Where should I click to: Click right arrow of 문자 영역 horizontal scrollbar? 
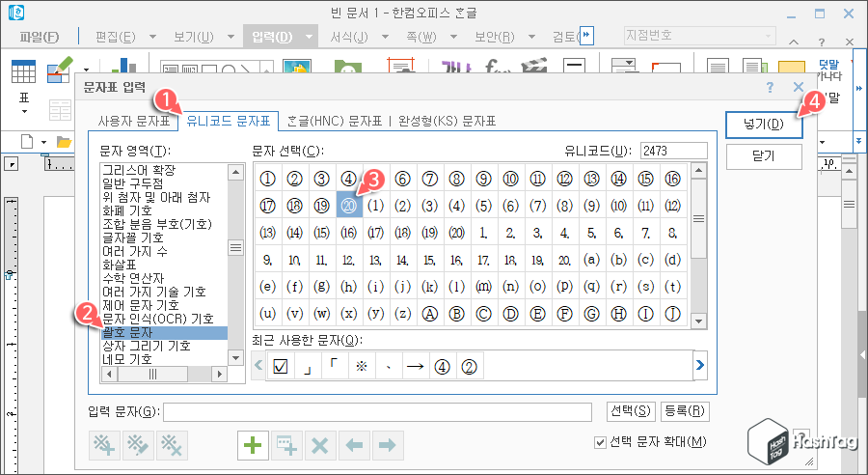220,375
